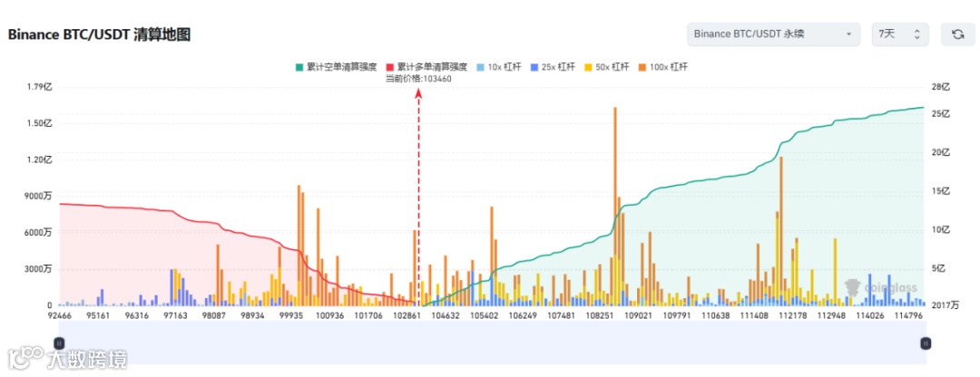Click the right y-axis label 2017万
This screenshot has height=377, width=980.
coord(945,305)
